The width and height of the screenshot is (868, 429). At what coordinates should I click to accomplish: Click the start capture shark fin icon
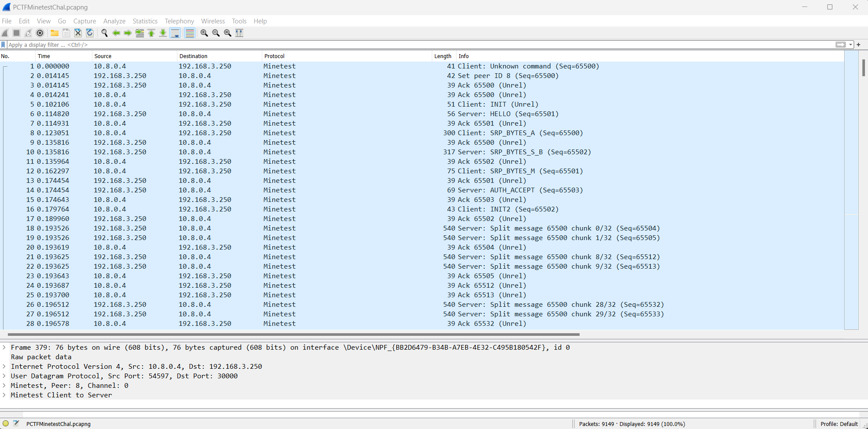tap(5, 33)
